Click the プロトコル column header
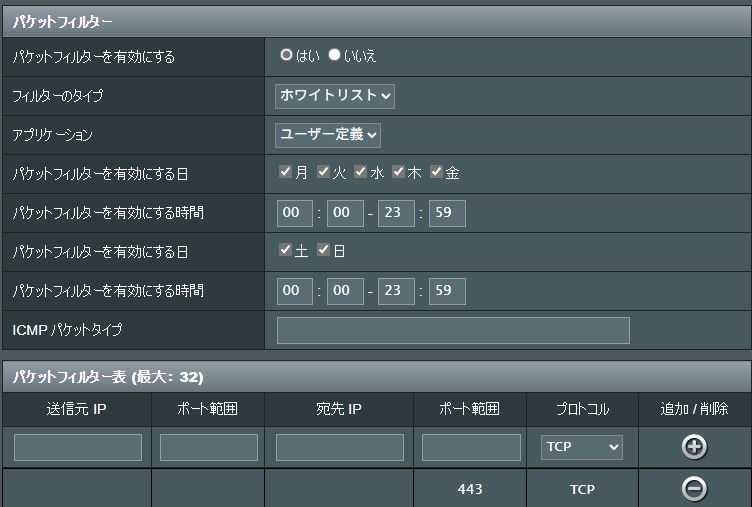The image size is (752, 507). (x=582, y=409)
